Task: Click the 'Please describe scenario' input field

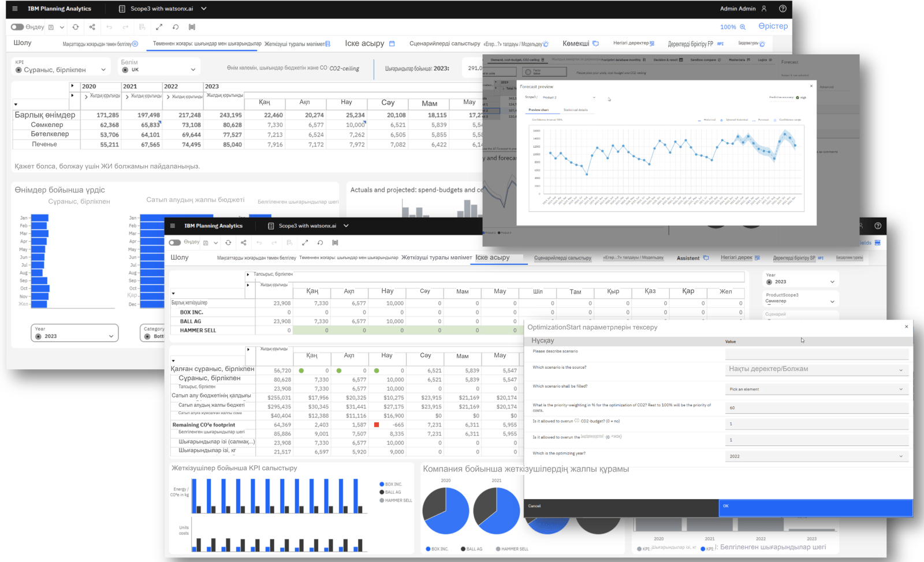Action: coord(817,354)
